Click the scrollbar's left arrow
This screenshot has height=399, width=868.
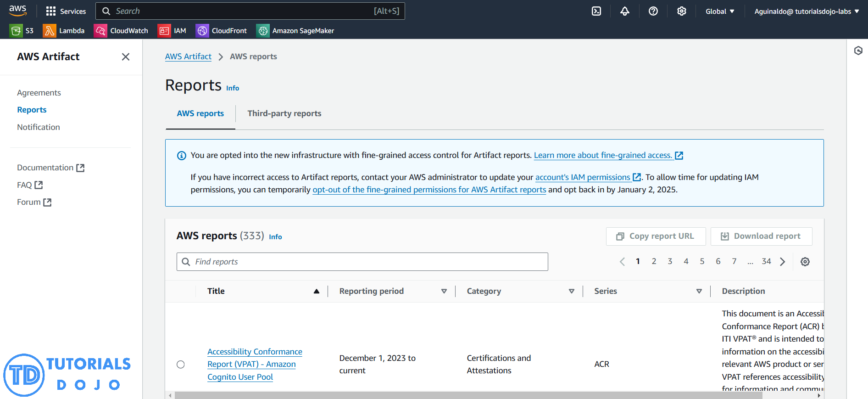pyautogui.click(x=170, y=395)
